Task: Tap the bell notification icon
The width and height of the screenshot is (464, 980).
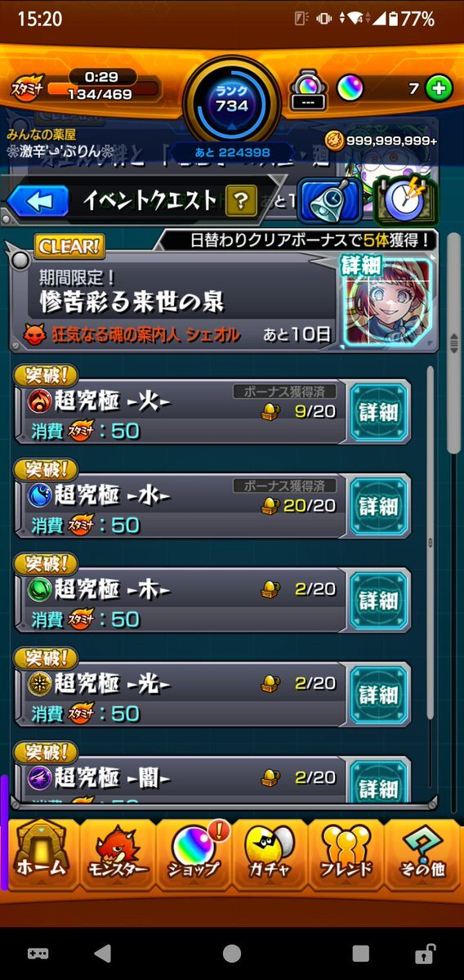Action: click(330, 201)
